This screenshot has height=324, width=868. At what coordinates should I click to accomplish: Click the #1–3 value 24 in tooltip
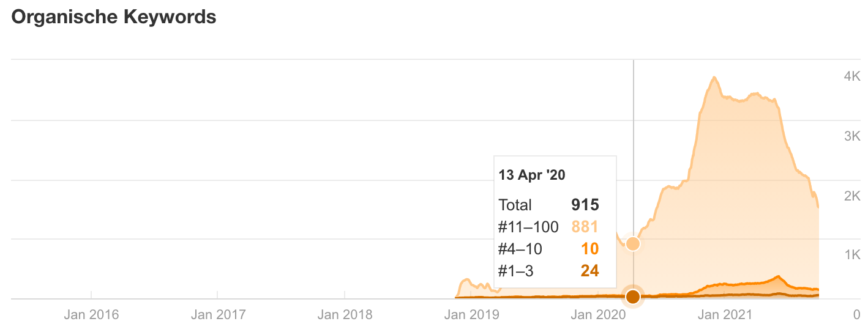click(x=589, y=271)
